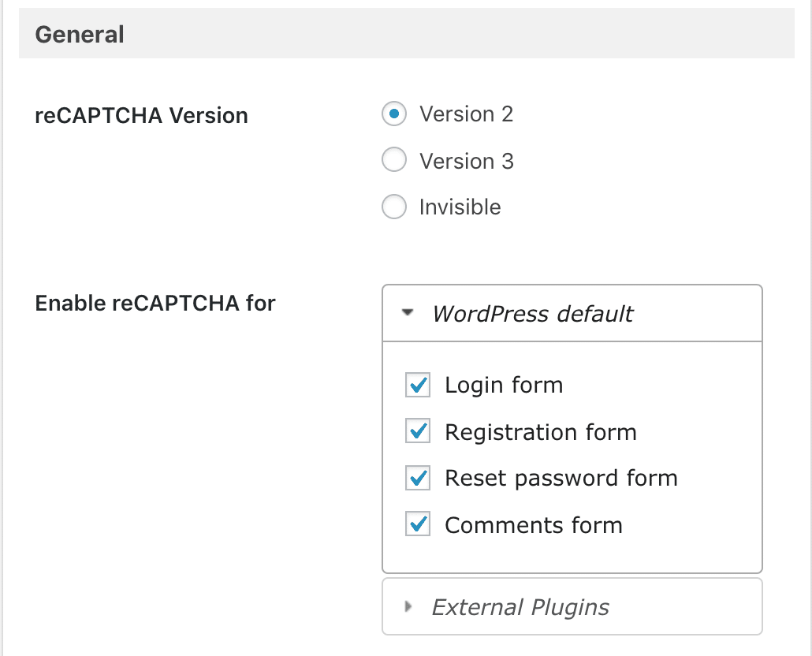
Task: Click the General section header
Action: [79, 34]
